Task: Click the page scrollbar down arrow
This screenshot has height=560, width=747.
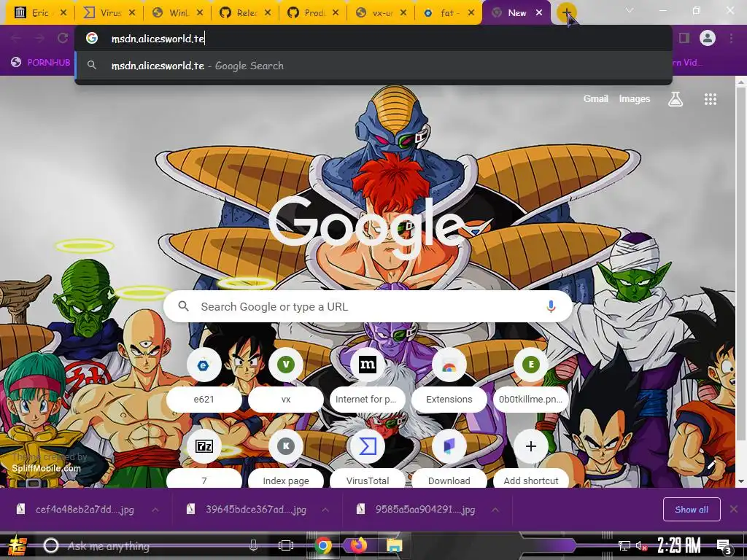Action: tap(741, 481)
